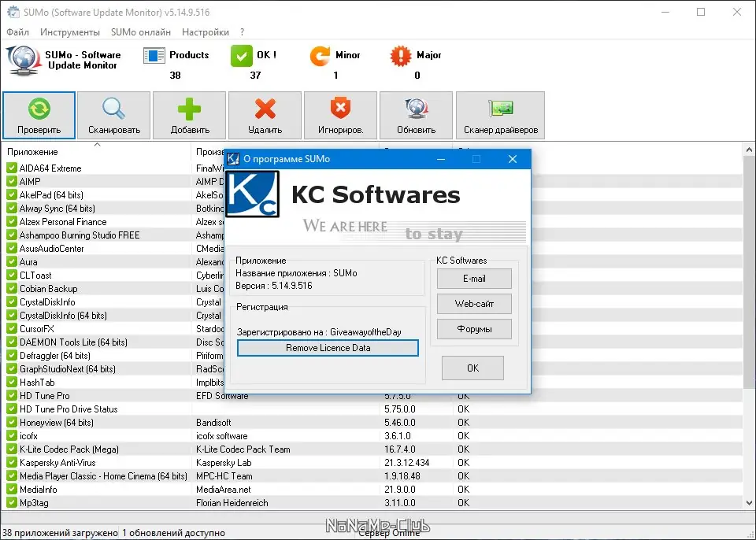Click the SUMo globe logo icon
Image resolution: width=756 pixels, height=540 pixels.
(24, 61)
